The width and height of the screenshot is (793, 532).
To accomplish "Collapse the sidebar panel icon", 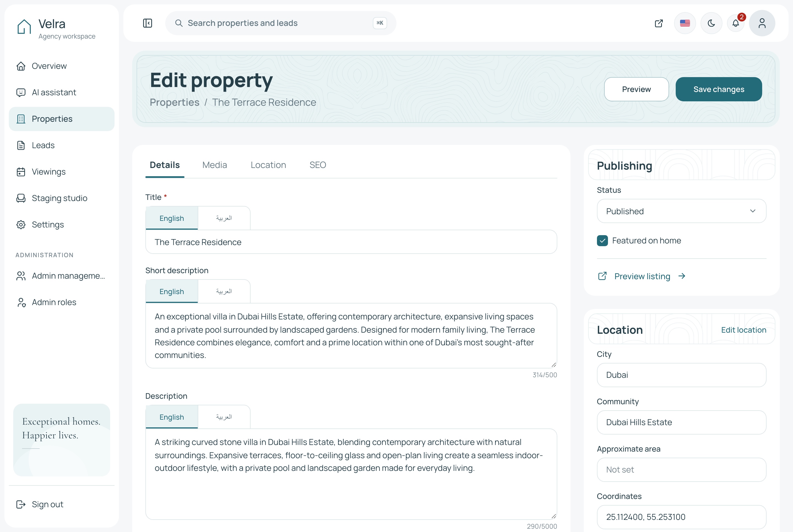I will (x=148, y=23).
